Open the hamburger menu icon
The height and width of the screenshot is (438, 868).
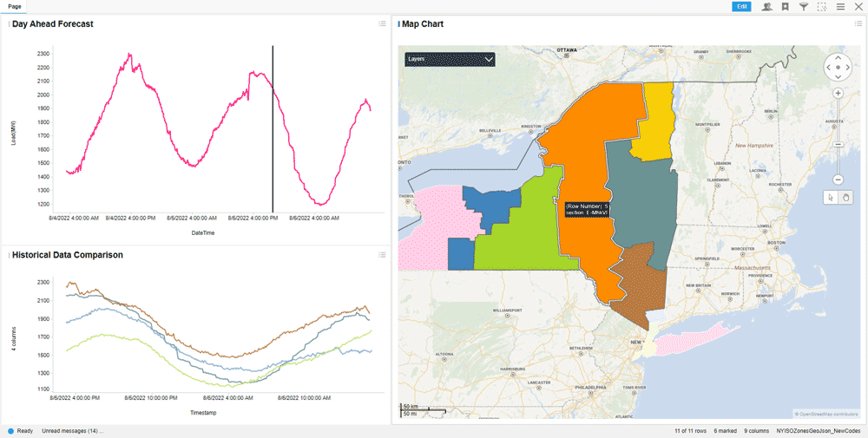click(840, 7)
